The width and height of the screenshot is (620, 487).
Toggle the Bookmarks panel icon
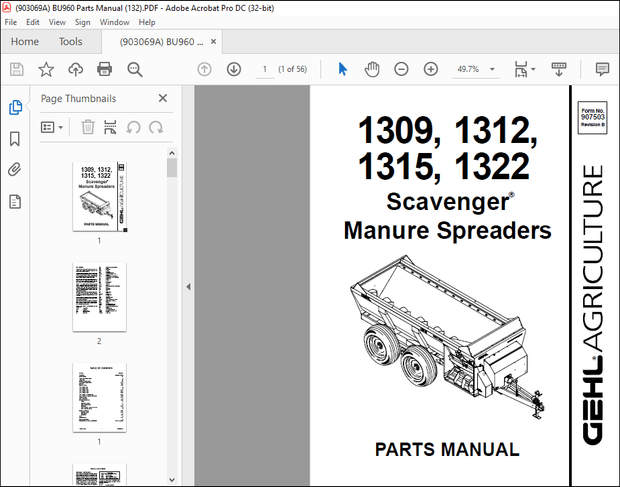(15, 138)
